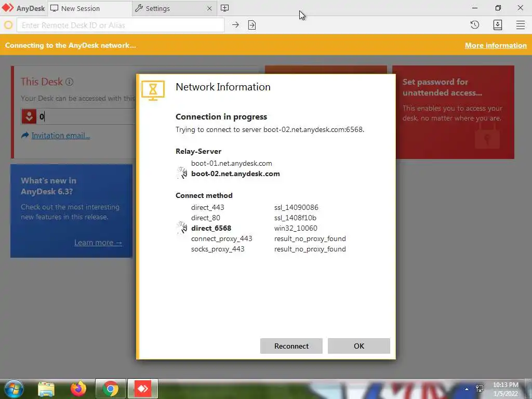The image size is (532, 399).
Task: Open File Explorer from the taskbar
Action: coord(46,389)
